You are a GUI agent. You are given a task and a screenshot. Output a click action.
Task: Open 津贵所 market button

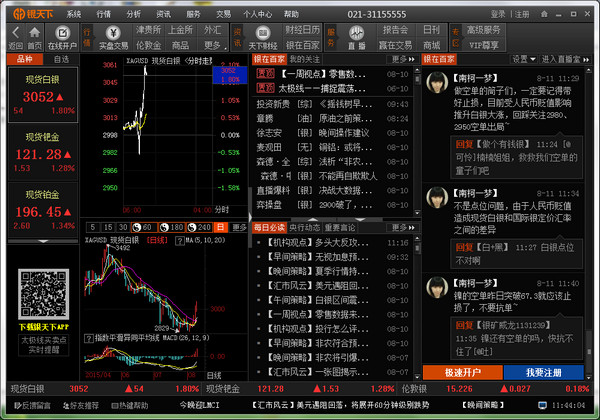tap(148, 30)
